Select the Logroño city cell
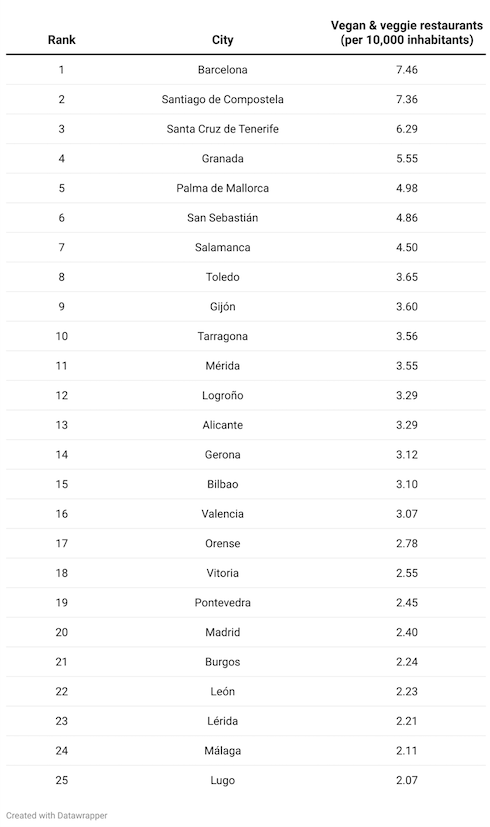Image resolution: width=490 pixels, height=827 pixels. (x=222, y=395)
